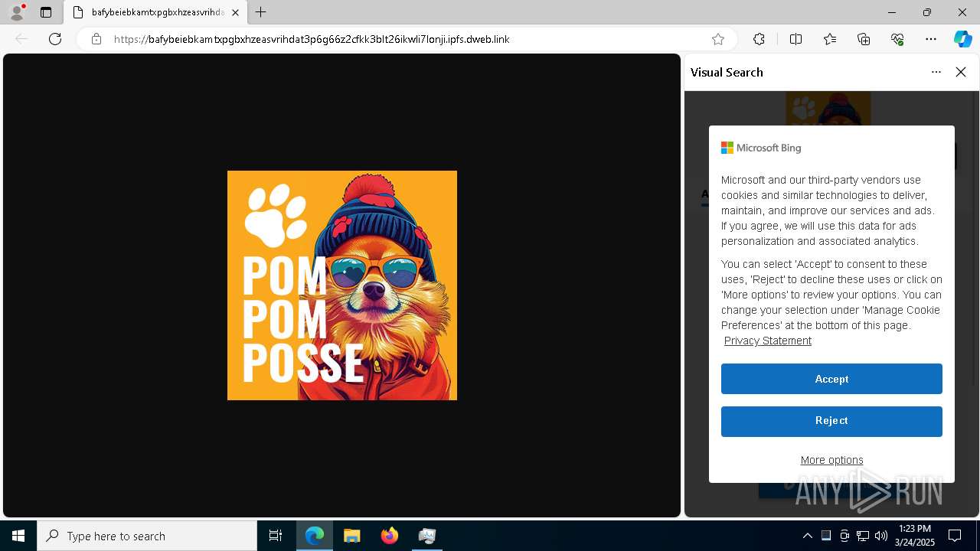The height and width of the screenshot is (551, 980).
Task: Launch Firefox from taskbar
Action: [x=390, y=536]
